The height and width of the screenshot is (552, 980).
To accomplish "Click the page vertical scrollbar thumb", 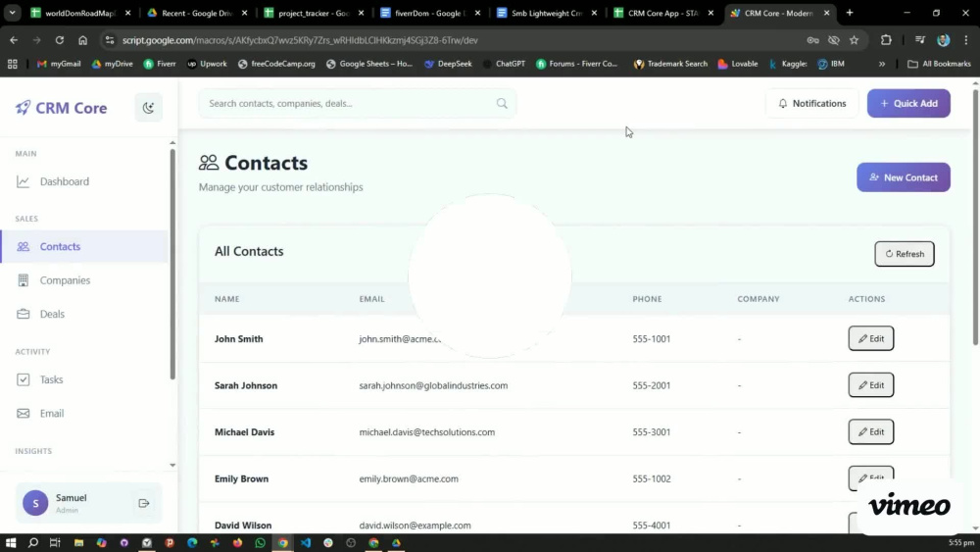I will (975, 217).
